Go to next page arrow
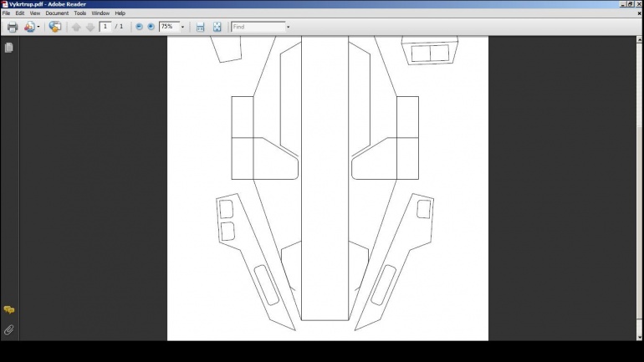Viewport: 644px width, 362px height. [90, 27]
